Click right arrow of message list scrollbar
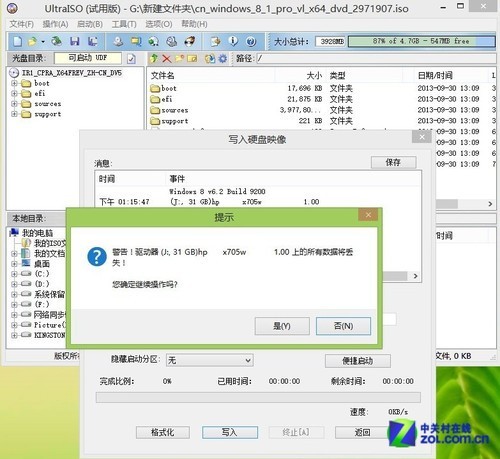 click(x=415, y=276)
